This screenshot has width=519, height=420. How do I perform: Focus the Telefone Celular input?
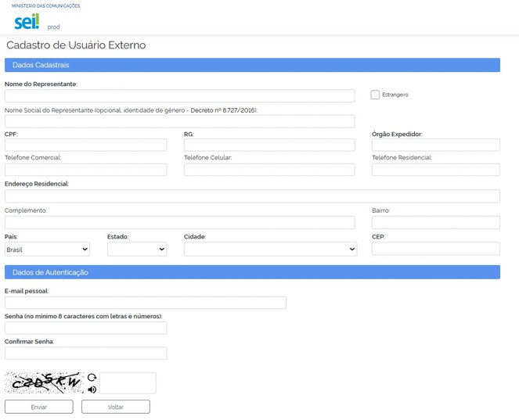[269, 170]
